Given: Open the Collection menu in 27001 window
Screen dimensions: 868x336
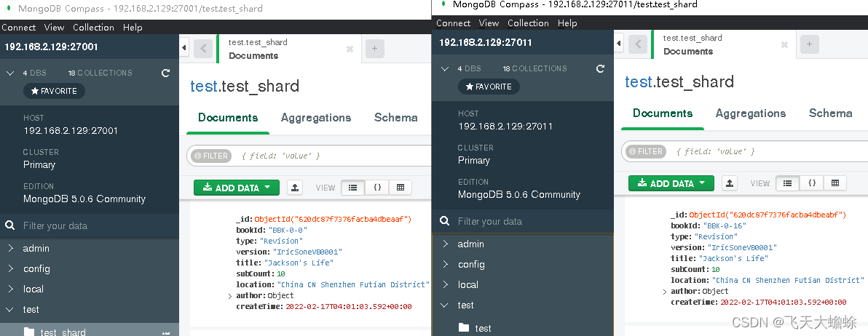Looking at the screenshot, I should coord(93,28).
